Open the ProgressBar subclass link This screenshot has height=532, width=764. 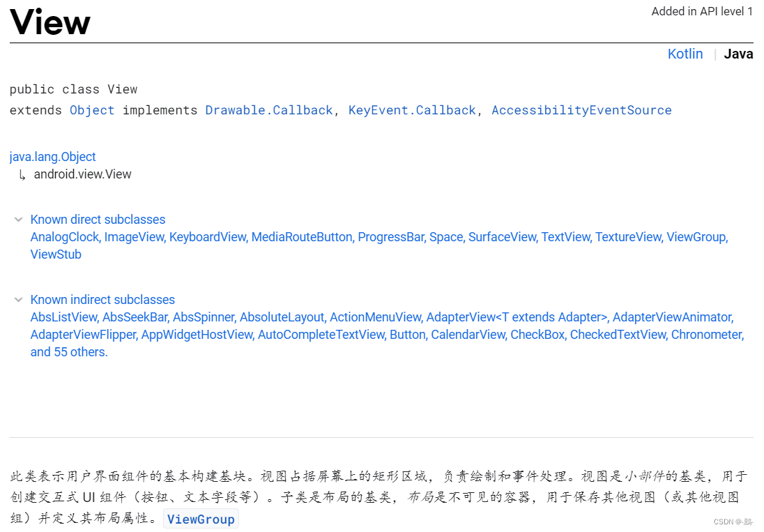390,237
